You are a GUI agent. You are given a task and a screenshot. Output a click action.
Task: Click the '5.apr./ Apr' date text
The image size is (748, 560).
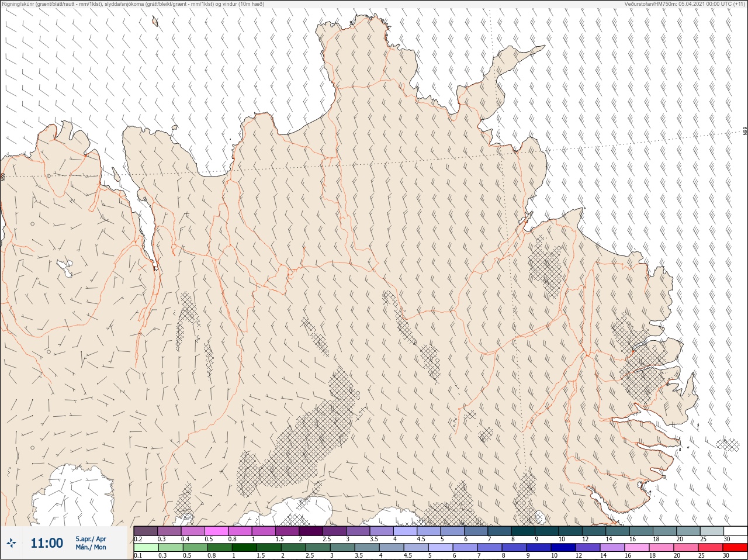coord(91,539)
